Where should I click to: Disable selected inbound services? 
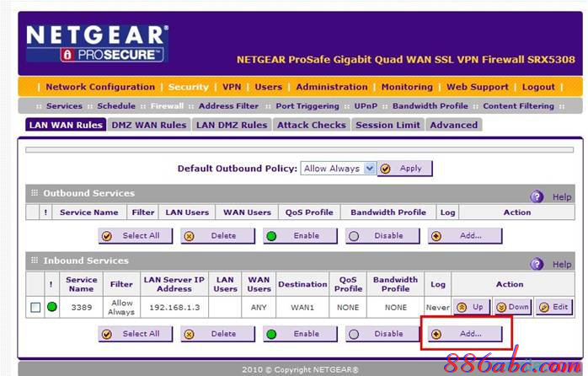pyautogui.click(x=382, y=334)
